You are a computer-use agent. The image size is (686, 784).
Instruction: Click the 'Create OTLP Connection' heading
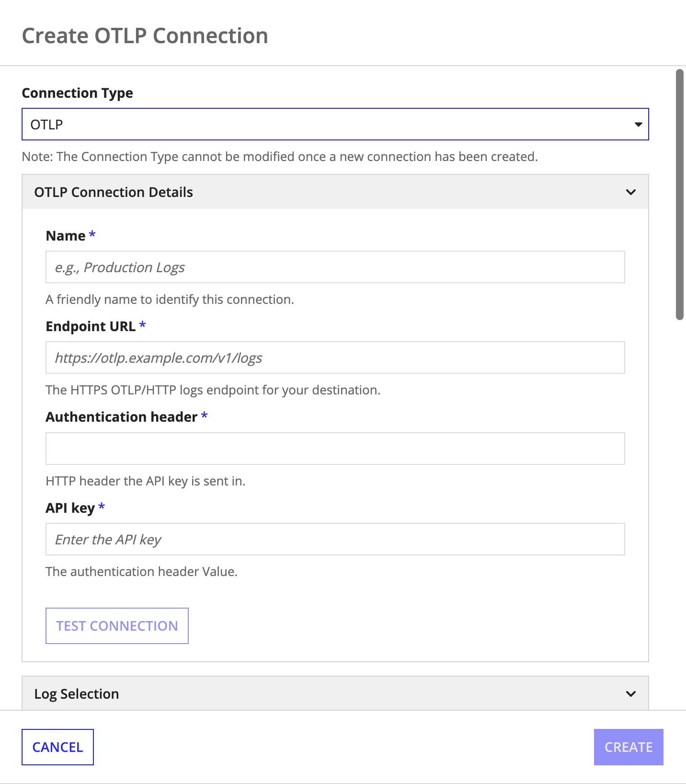pyautogui.click(x=145, y=36)
